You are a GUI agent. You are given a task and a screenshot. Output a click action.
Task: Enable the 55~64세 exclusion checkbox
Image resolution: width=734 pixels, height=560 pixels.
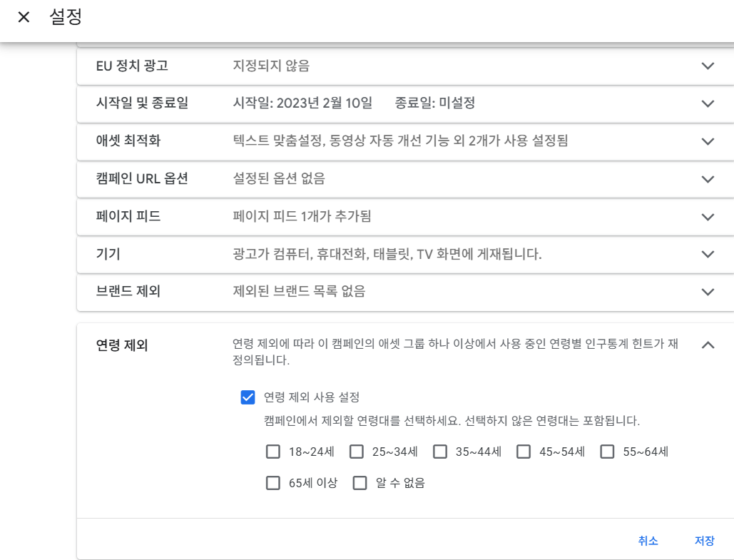[608, 452]
